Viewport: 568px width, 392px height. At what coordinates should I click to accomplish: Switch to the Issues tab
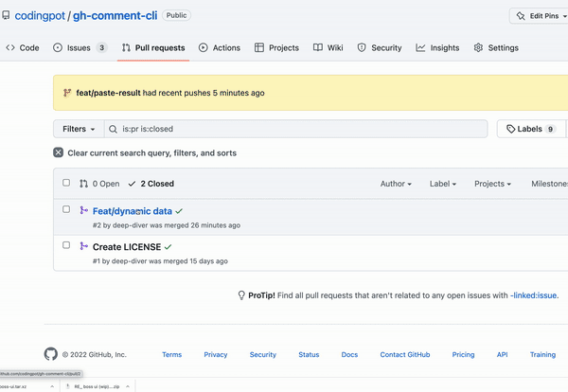pos(80,47)
